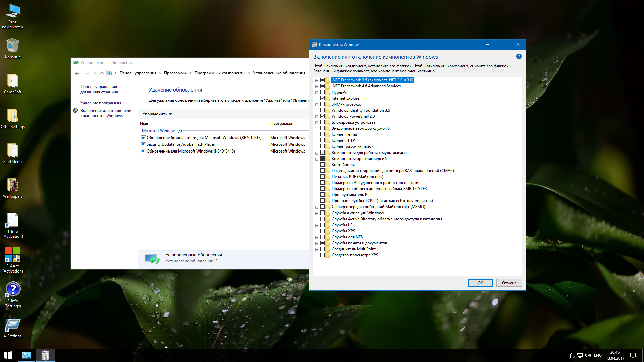This screenshot has width=644, height=362.
Task: Uncheck Internet Explorer 11 checkbox
Action: [x=322, y=98]
